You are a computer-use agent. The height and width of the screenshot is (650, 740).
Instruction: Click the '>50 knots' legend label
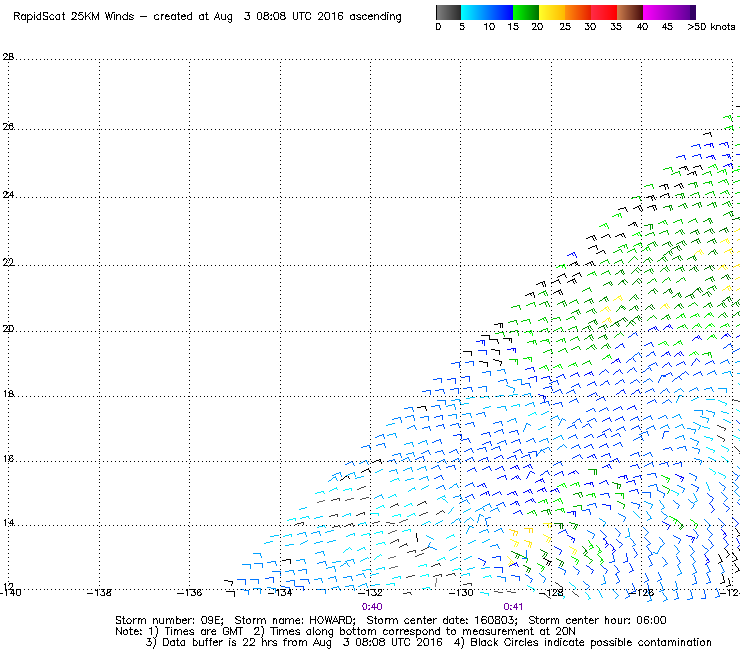(711, 26)
